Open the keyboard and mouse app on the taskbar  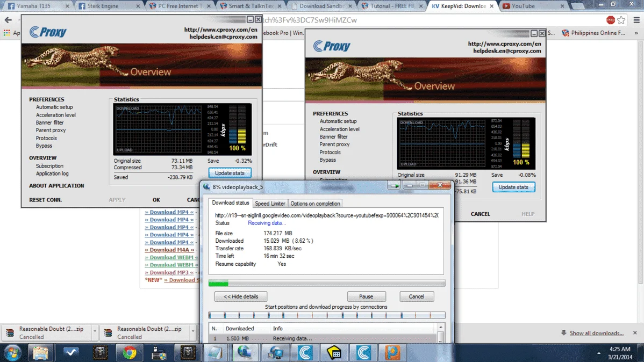[159, 352]
